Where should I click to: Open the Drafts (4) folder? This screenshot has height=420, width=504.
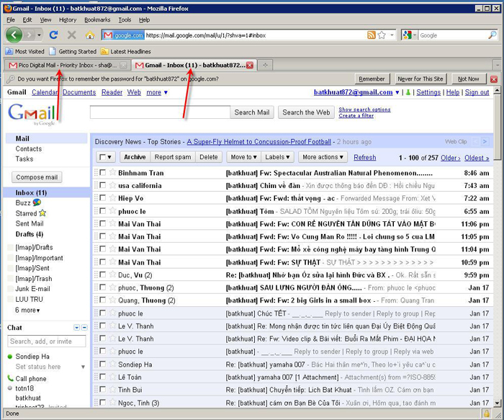pos(30,234)
